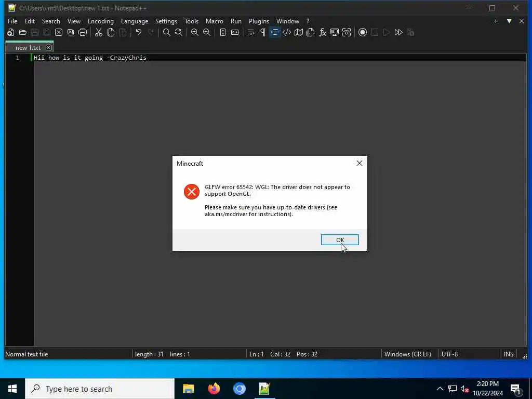532x399 pixels.
Task: Click the Copy toolbar icon
Action: click(x=111, y=33)
